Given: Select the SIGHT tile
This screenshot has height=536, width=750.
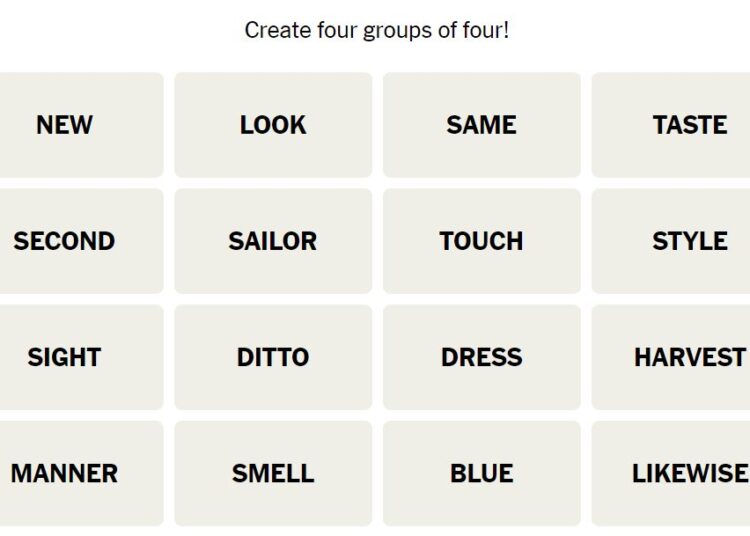Looking at the screenshot, I should pos(81,357).
